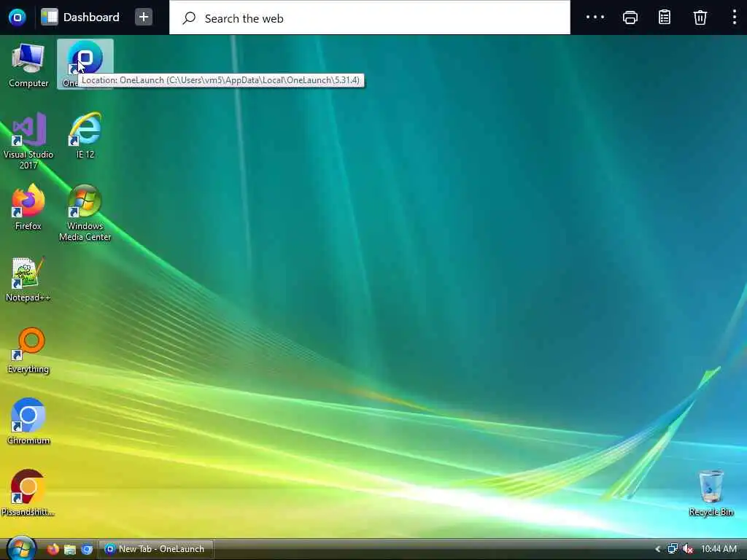Screen dimensions: 747x560
Task: Select the Pissandshitt... desktop shortcut
Action: pyautogui.click(x=28, y=494)
